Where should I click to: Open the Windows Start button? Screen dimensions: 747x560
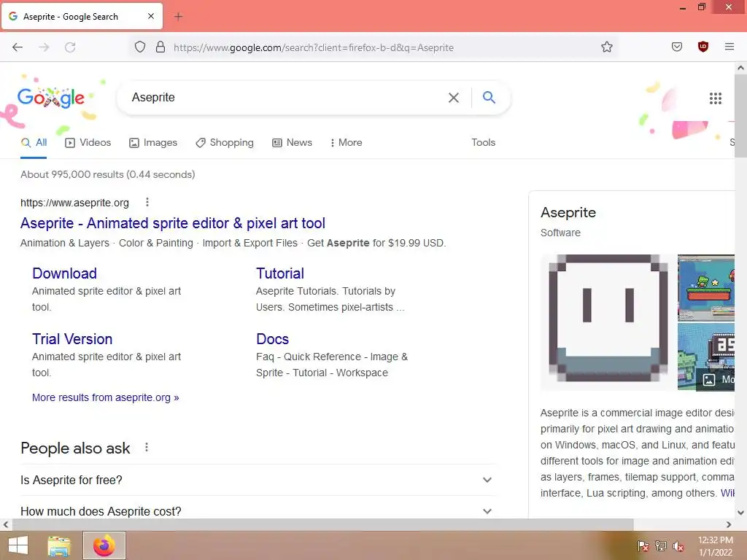coord(18,545)
